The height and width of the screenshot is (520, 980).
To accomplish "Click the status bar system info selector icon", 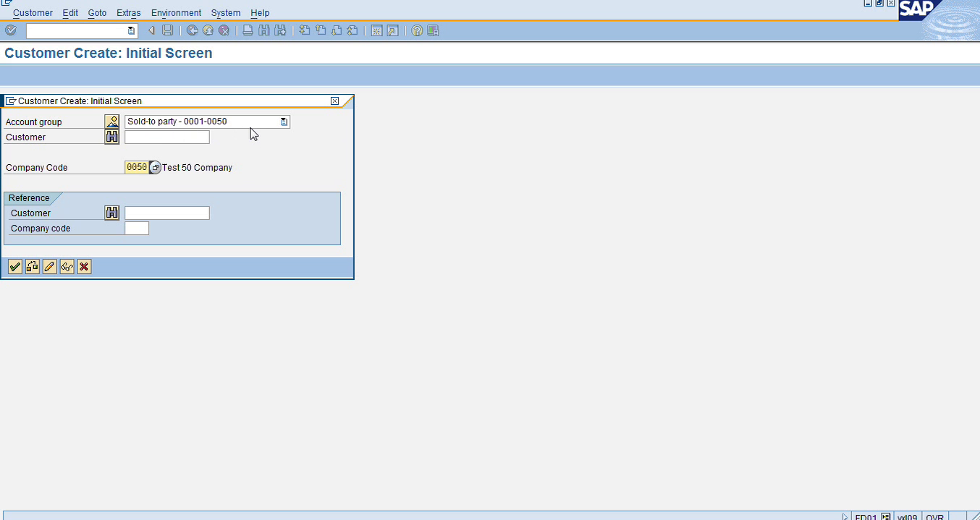I will (886, 516).
